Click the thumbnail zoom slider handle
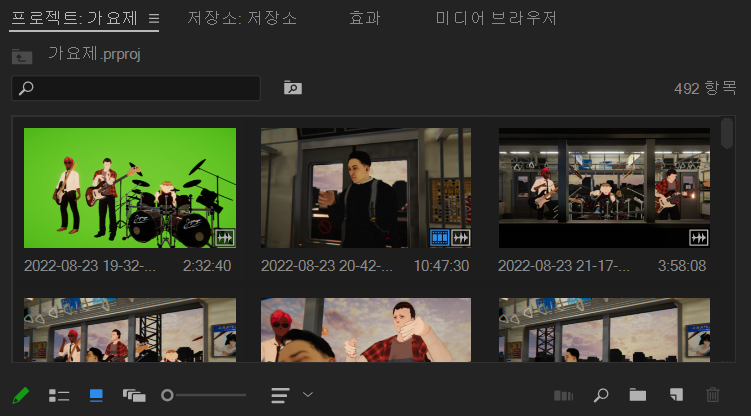Screen dimensions: 751x416 [167, 395]
